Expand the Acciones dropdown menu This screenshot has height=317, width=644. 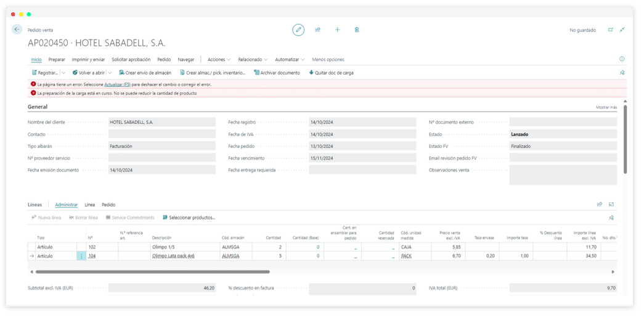(x=219, y=60)
